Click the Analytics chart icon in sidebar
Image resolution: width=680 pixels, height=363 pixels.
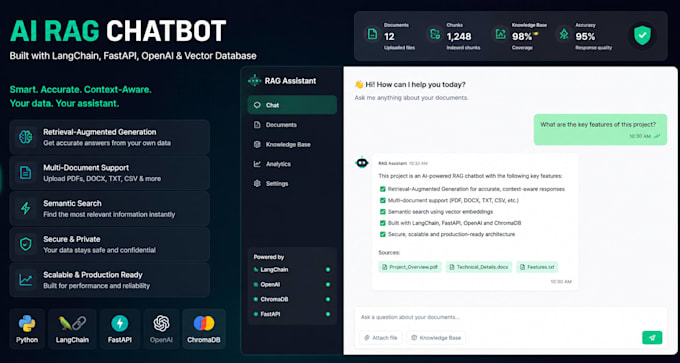[257, 164]
